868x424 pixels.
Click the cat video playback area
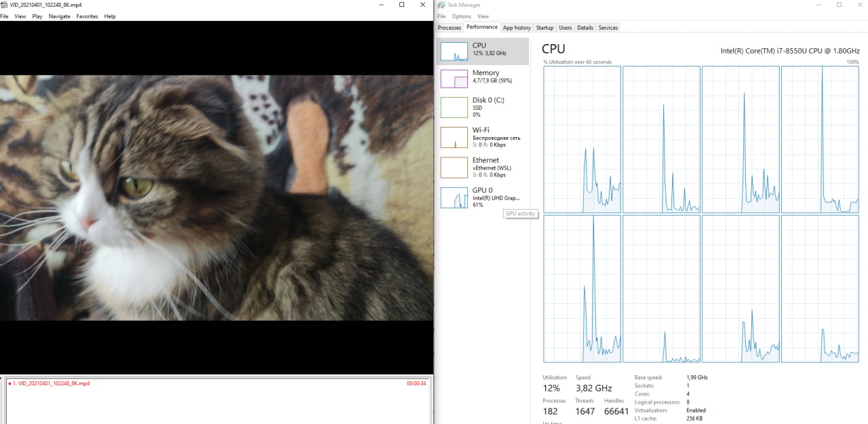pos(216,197)
